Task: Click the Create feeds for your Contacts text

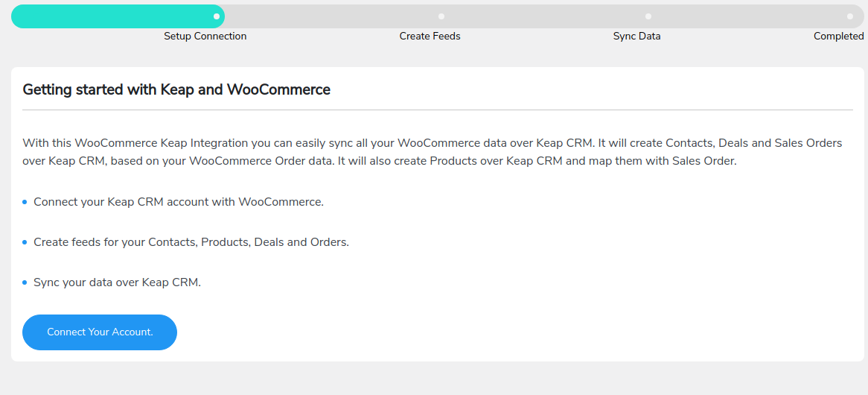Action: click(191, 243)
